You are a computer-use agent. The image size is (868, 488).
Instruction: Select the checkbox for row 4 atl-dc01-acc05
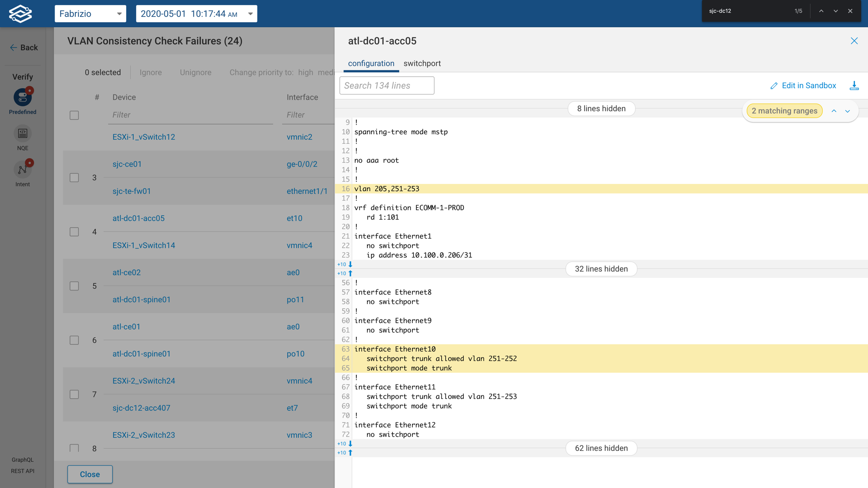coord(74,232)
